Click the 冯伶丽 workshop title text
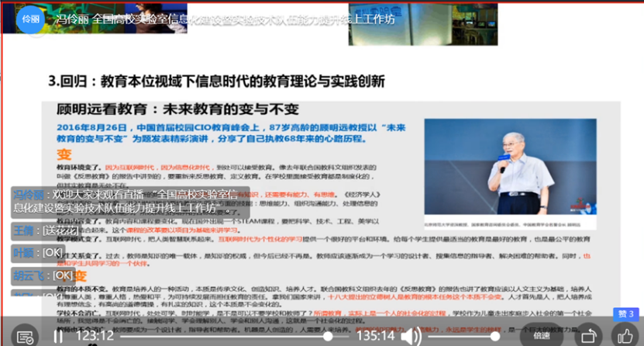 click(x=226, y=19)
